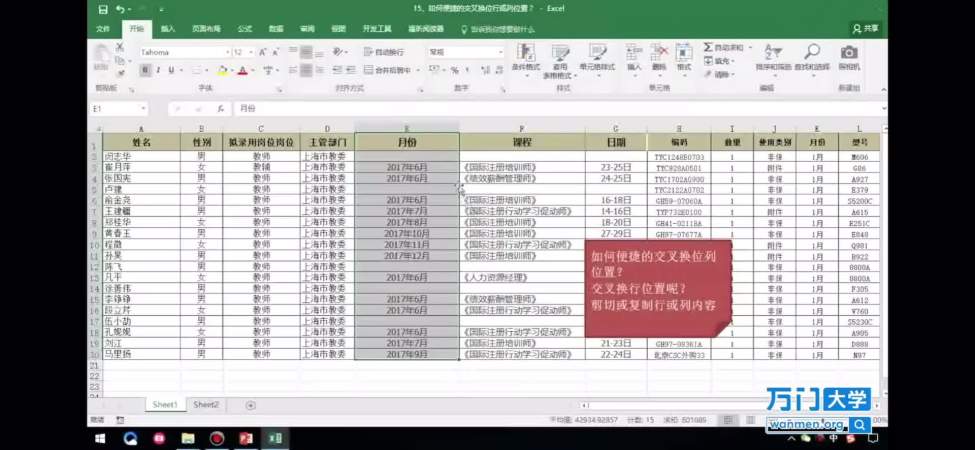Click the Cut scissors icon
The image size is (975, 450).
(120, 47)
